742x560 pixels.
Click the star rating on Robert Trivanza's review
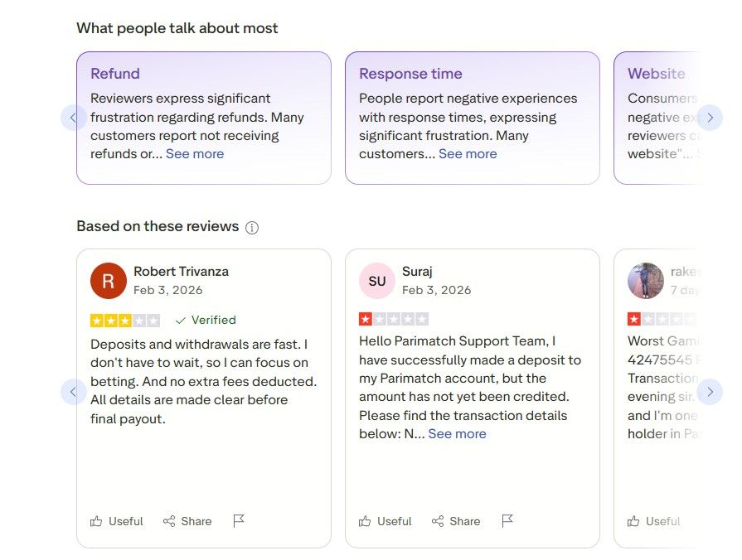pyautogui.click(x=124, y=319)
